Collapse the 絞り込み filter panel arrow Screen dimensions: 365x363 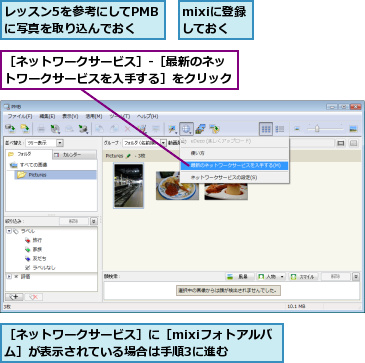94,221
